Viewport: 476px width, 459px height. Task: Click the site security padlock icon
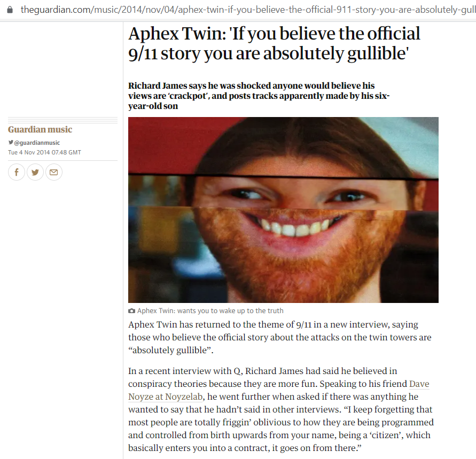point(10,10)
